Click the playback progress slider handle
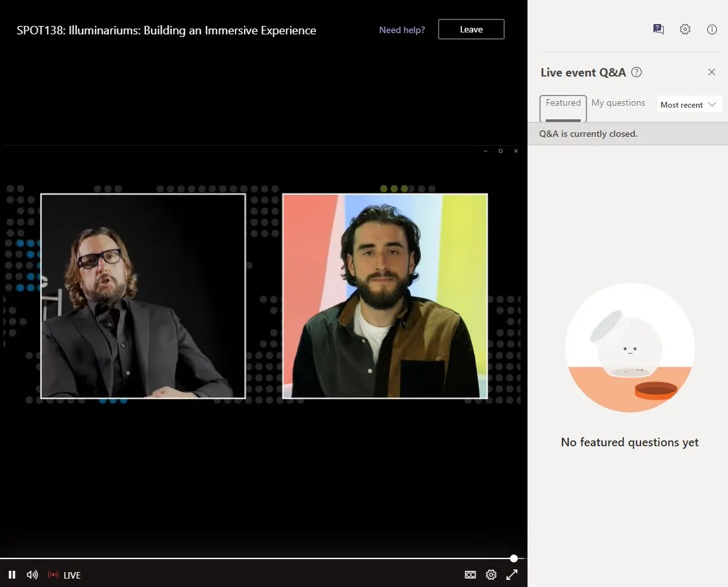The width and height of the screenshot is (728, 587). pyautogui.click(x=513, y=558)
